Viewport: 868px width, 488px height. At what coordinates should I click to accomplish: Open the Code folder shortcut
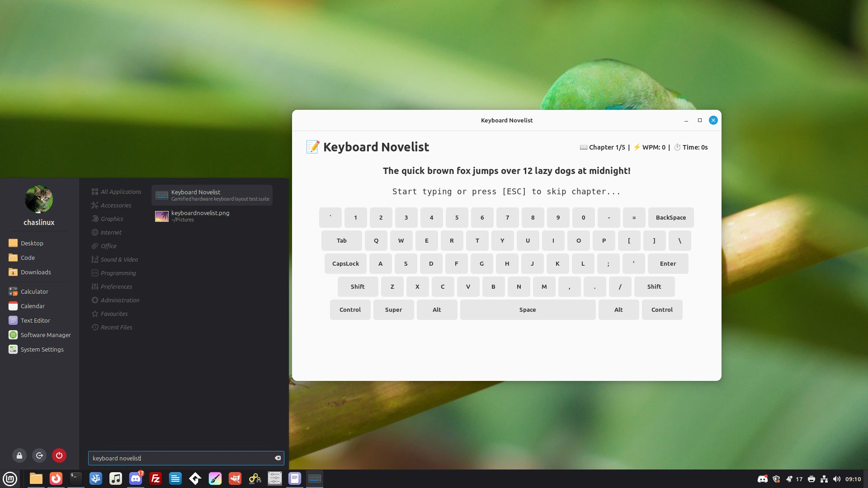tap(22, 258)
